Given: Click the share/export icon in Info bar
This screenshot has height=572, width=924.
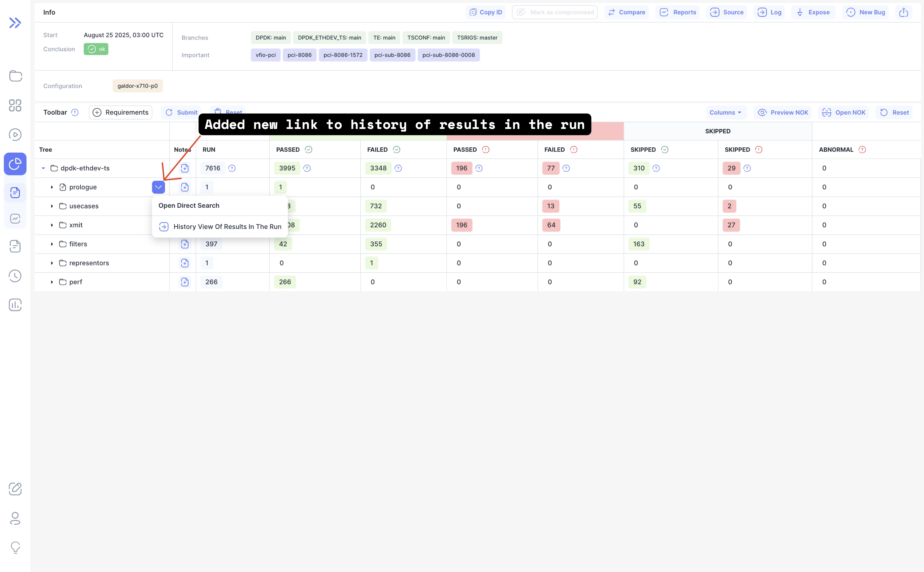Looking at the screenshot, I should 903,12.
